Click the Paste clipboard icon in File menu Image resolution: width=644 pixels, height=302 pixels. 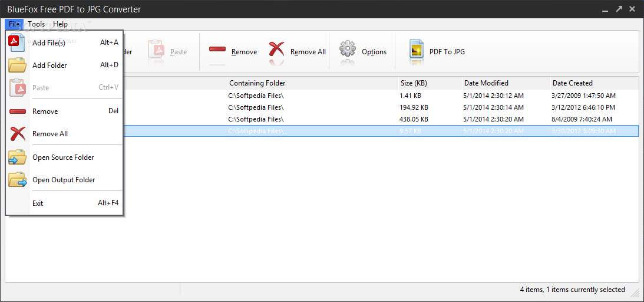point(17,87)
